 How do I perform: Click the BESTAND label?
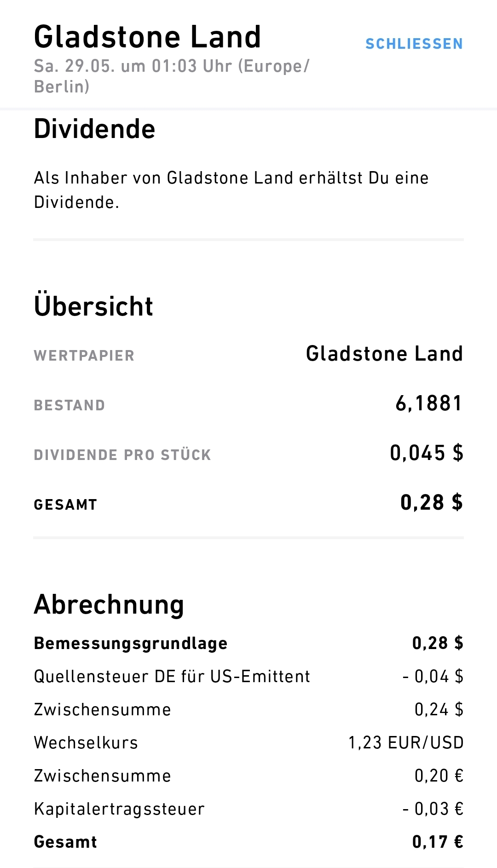[x=69, y=405]
